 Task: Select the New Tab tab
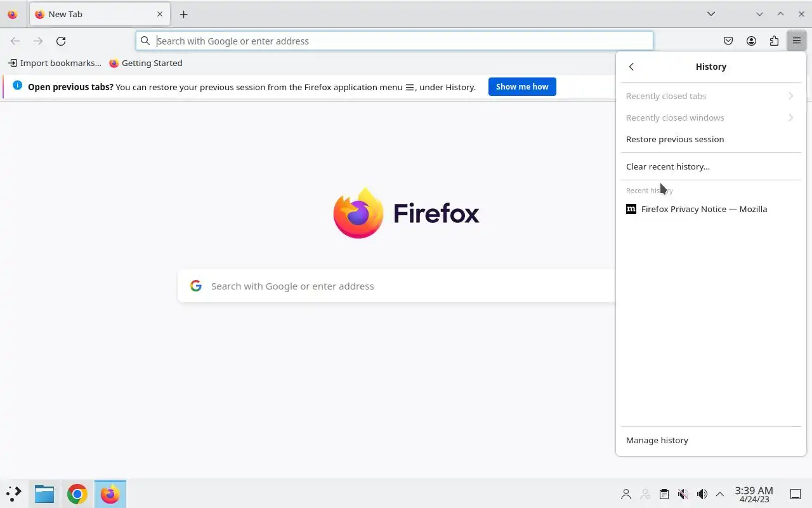[x=100, y=14]
